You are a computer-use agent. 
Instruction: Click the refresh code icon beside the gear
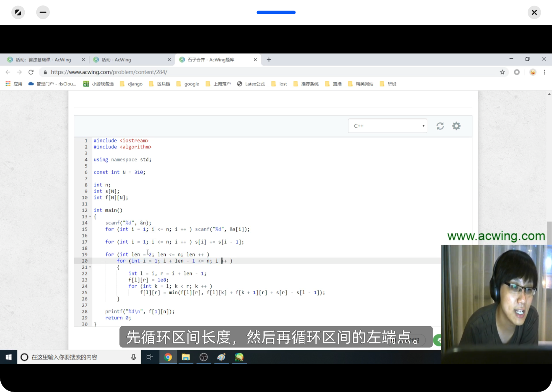[440, 126]
